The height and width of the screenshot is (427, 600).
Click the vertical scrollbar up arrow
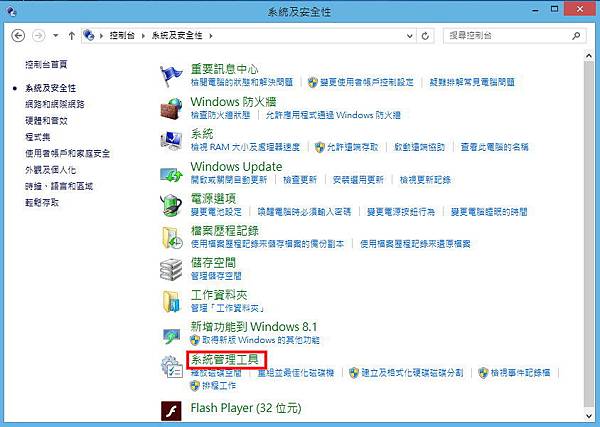coord(589,56)
